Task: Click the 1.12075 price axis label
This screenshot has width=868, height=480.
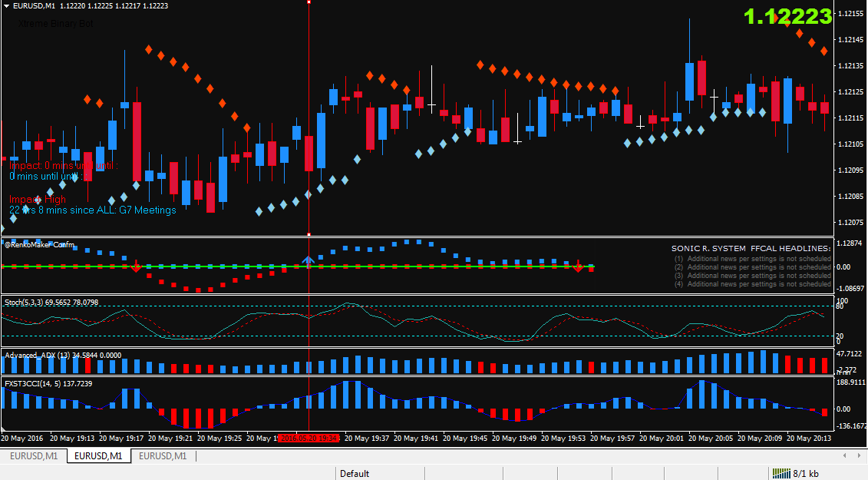Action: 851,222
